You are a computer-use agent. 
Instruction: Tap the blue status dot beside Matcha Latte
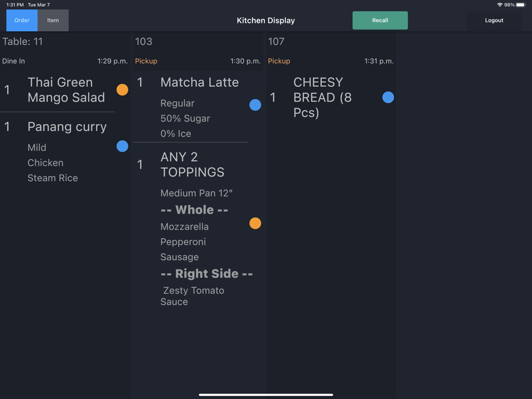(x=255, y=104)
